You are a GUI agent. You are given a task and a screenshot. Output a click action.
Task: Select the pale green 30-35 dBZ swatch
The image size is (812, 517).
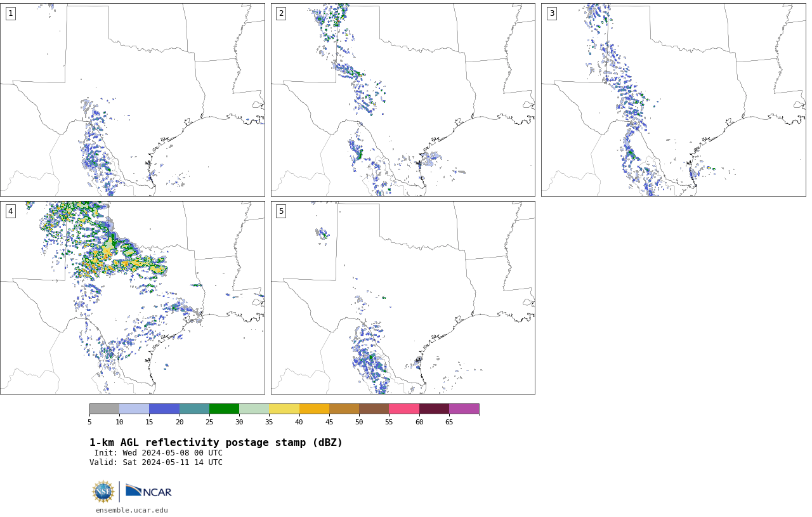pos(254,409)
